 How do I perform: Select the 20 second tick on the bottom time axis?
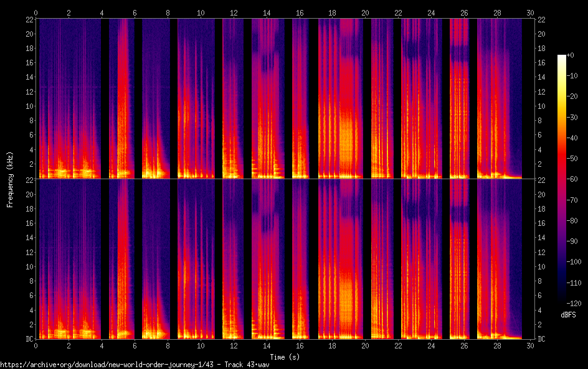pos(365,345)
